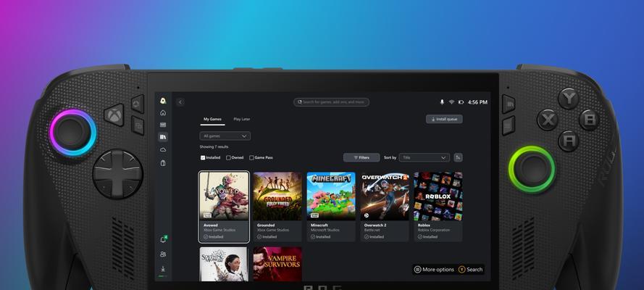
Task: Open the Filters button
Action: (361, 157)
